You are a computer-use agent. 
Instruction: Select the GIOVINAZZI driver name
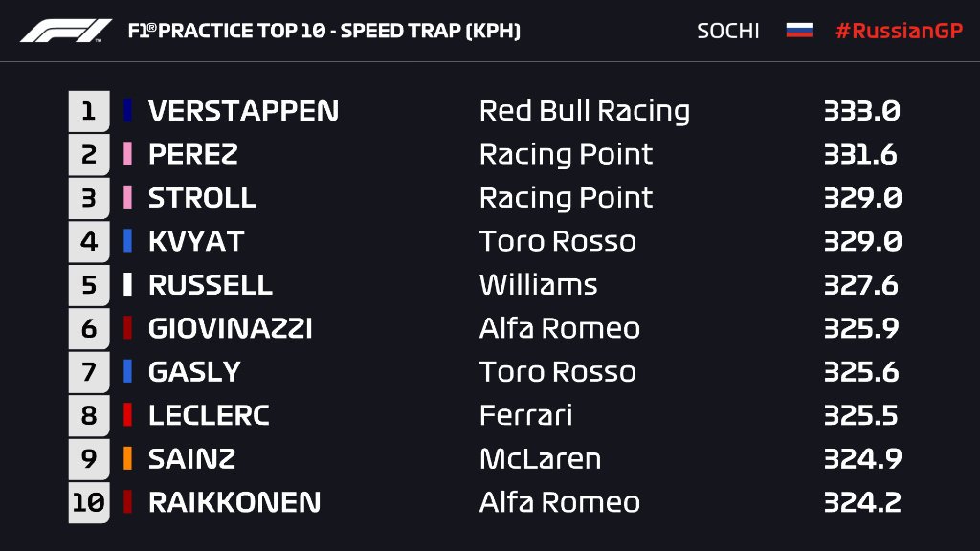[230, 329]
